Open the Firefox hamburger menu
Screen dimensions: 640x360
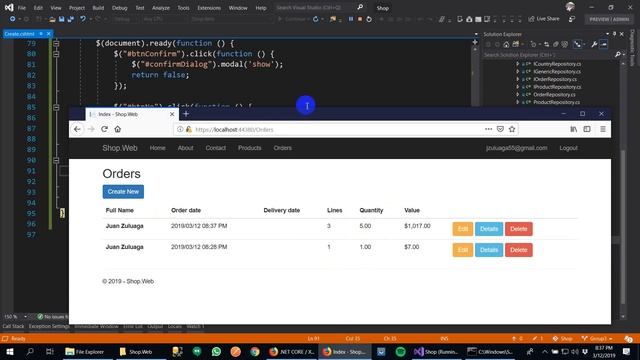pos(602,129)
